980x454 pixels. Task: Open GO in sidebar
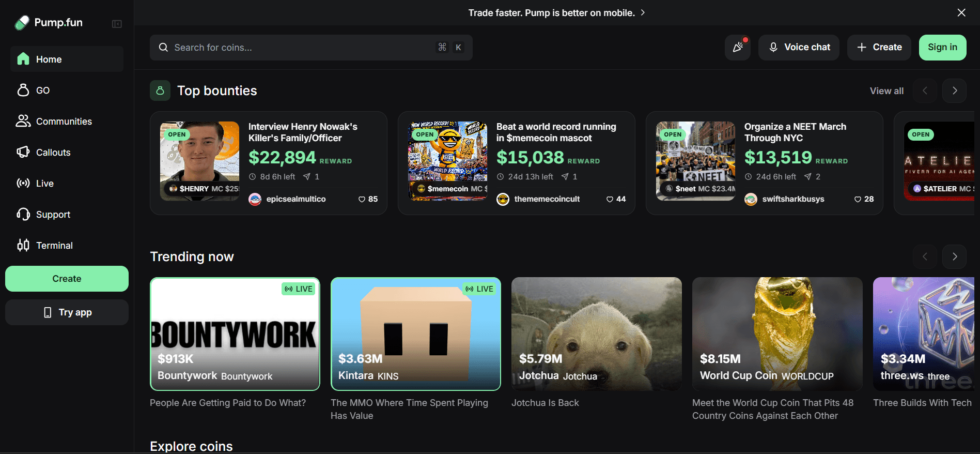[x=67, y=90]
